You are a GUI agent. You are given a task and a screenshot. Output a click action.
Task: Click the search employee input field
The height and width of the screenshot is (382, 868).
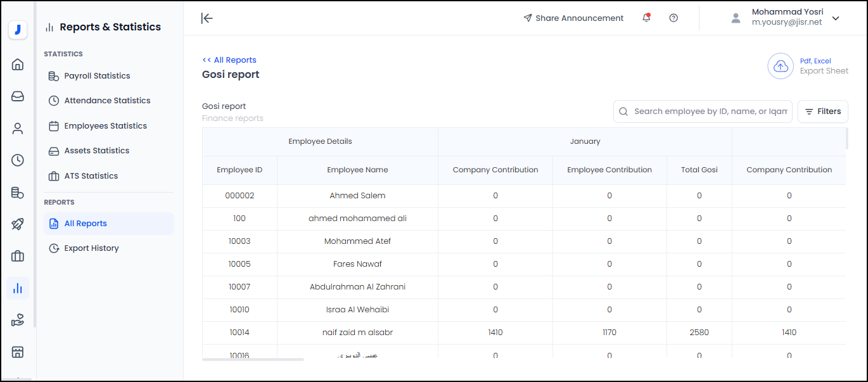coord(710,111)
